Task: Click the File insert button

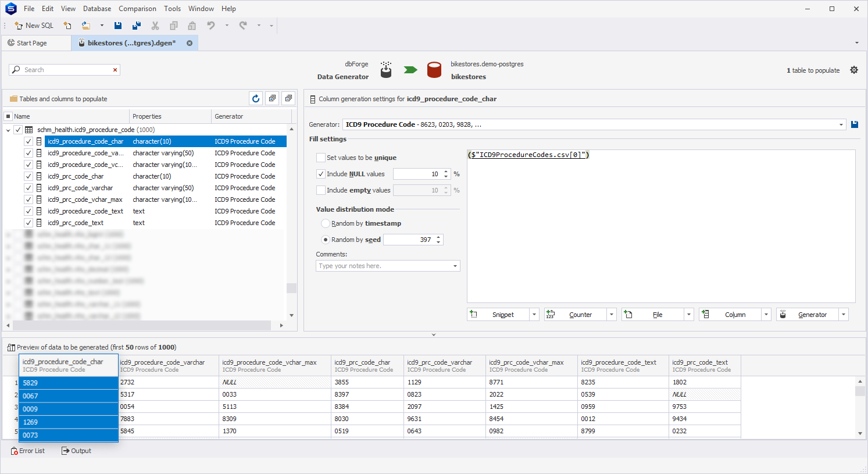Action: click(x=653, y=315)
